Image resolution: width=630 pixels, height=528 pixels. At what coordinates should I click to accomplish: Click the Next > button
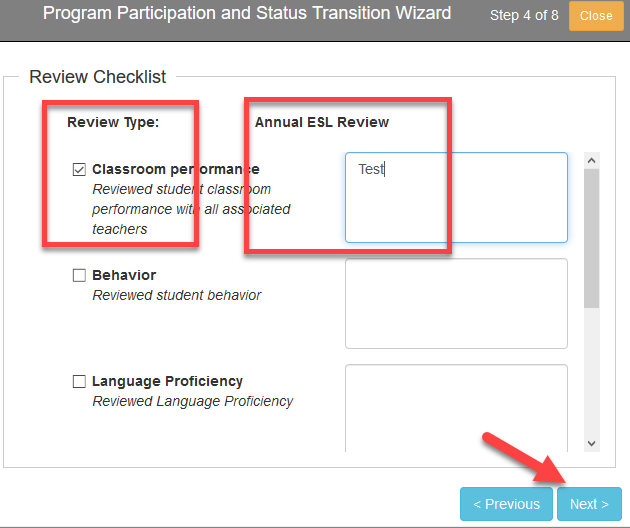(x=589, y=504)
